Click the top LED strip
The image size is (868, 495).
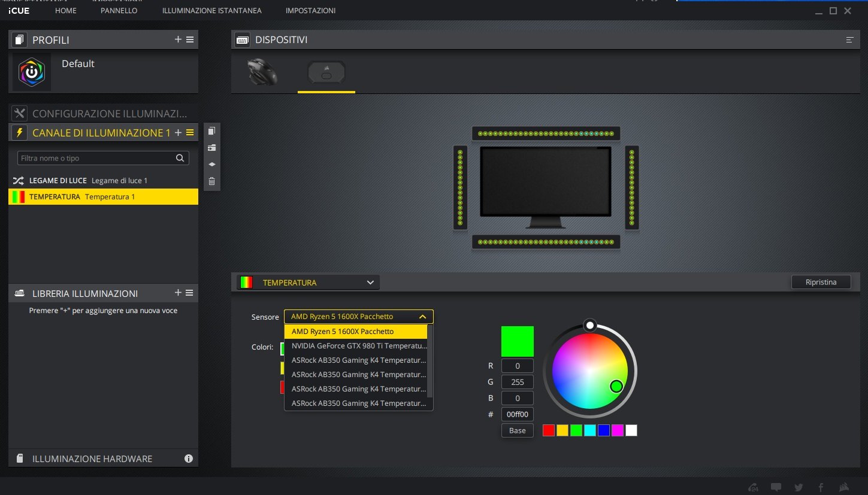click(x=546, y=133)
